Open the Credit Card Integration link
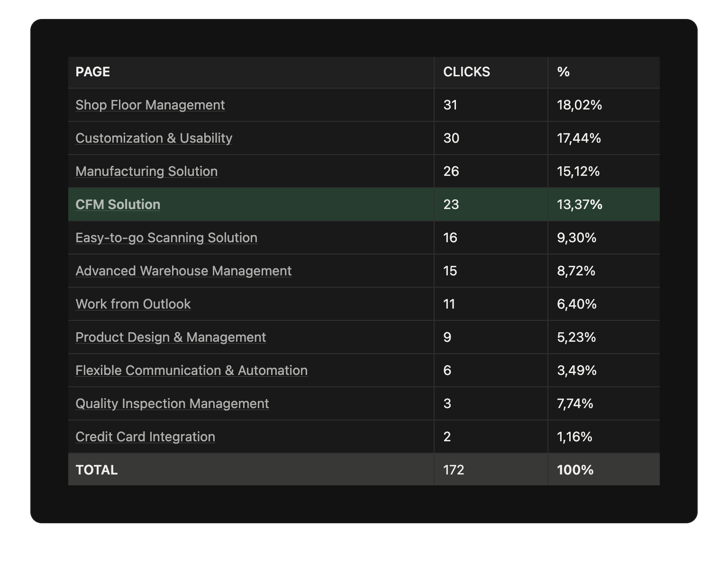The height and width of the screenshot is (565, 728). point(145,437)
